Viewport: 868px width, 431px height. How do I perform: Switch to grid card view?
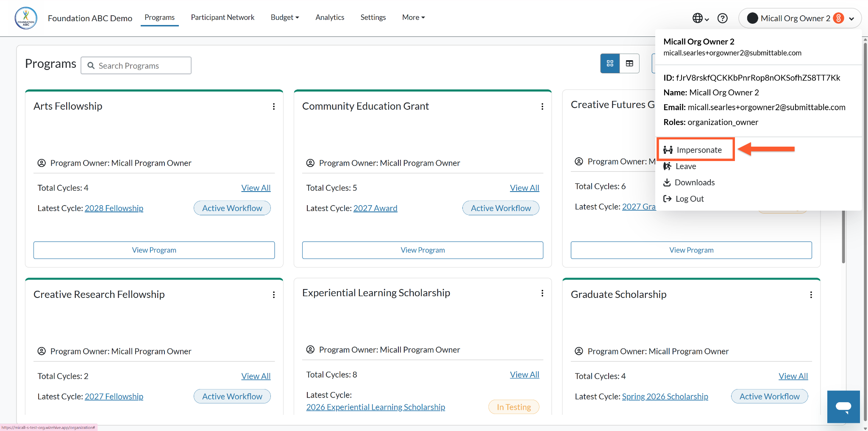pyautogui.click(x=610, y=64)
